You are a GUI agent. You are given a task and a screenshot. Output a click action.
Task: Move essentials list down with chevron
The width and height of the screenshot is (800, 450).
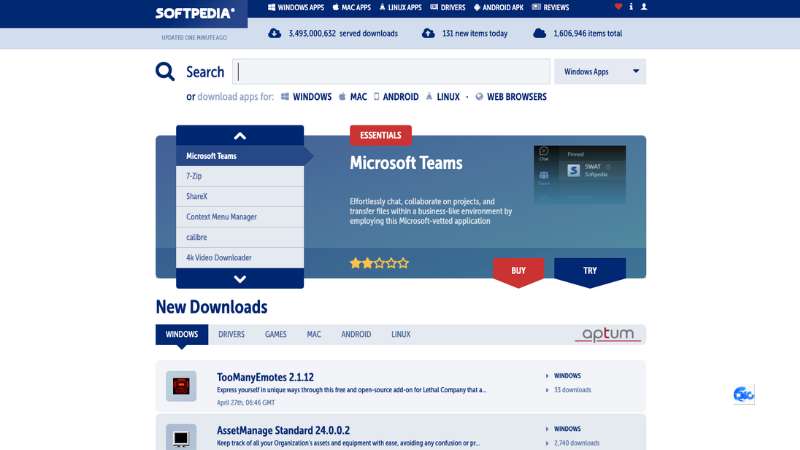point(240,279)
